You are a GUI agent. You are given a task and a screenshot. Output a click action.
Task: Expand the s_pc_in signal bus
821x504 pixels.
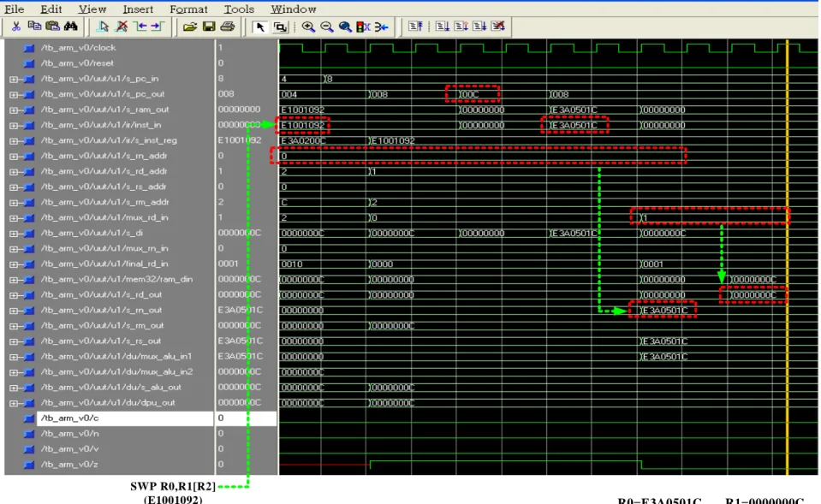click(x=13, y=79)
